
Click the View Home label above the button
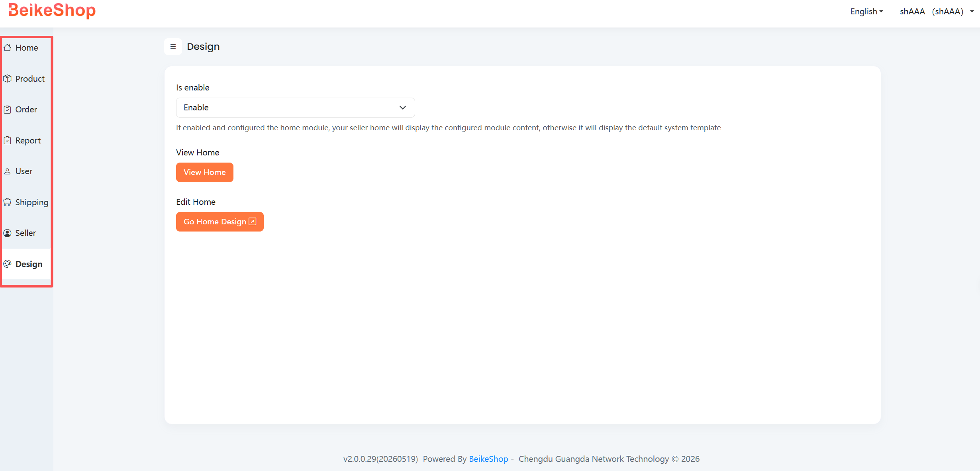pyautogui.click(x=198, y=153)
